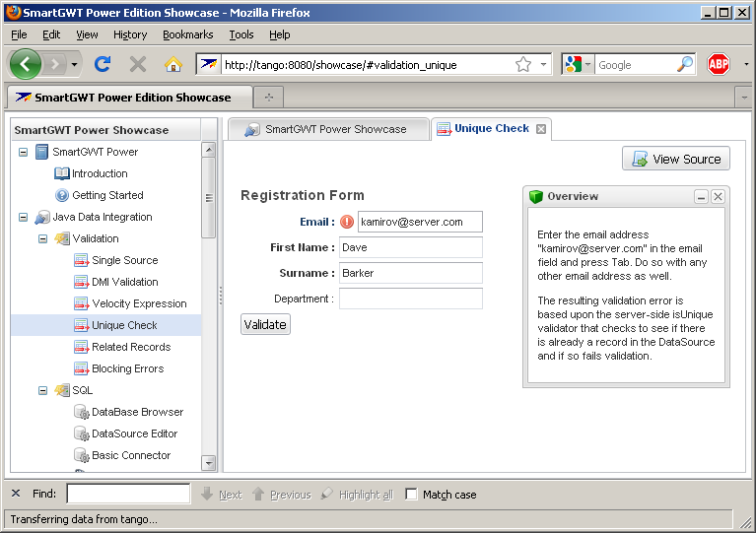Enable the Match case checkbox

click(412, 495)
